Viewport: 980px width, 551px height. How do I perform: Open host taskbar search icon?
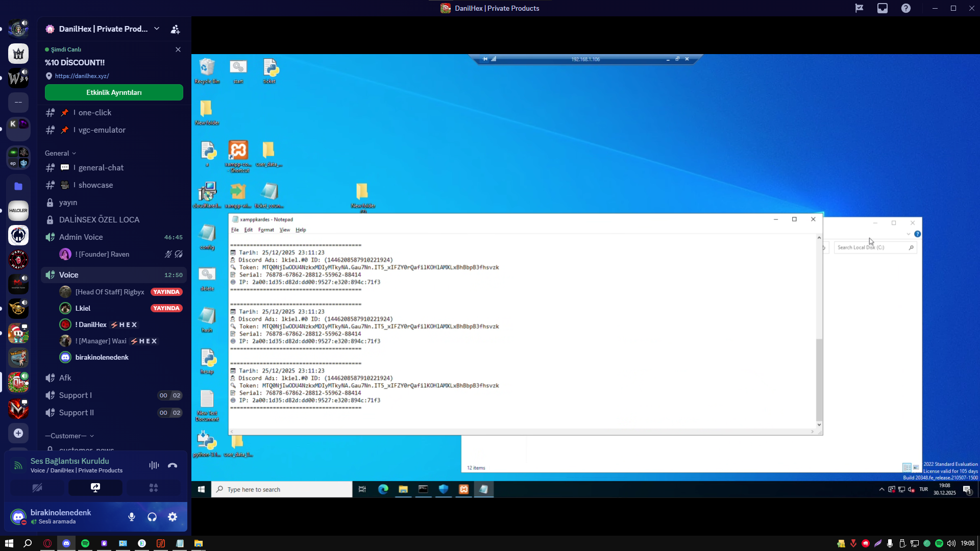[x=28, y=543]
